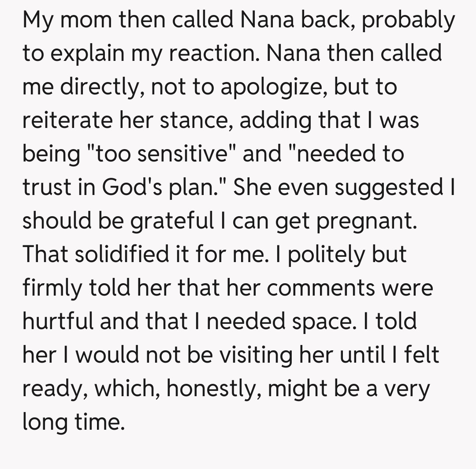Click the word "pregnant" in the paragraph
476x469 pixels.
coord(367,221)
